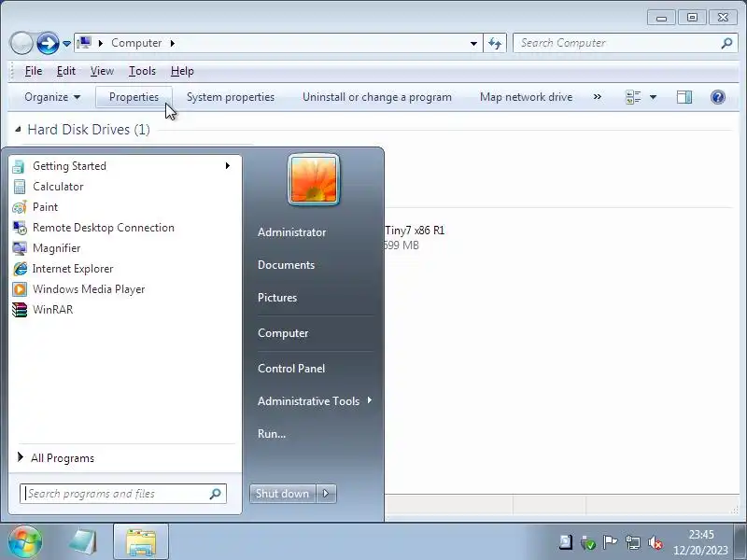This screenshot has height=560, width=747.
Task: Click Uninstall or change a program
Action: 377,97
